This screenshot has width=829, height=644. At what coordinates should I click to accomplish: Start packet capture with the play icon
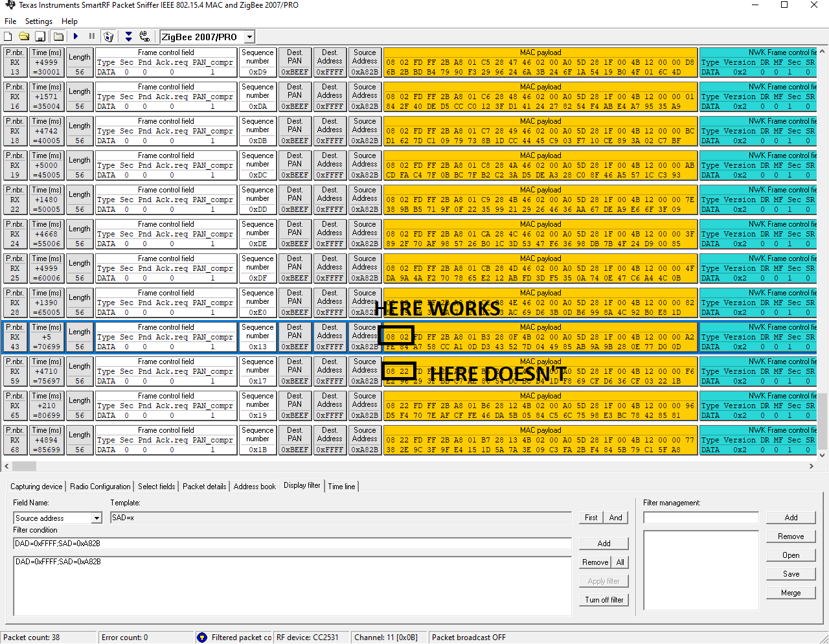76,37
